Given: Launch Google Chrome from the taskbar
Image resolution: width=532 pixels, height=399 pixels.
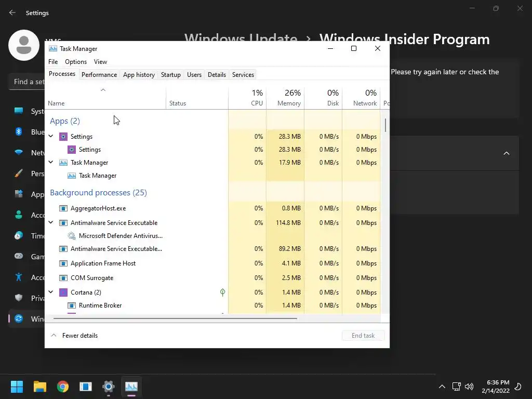Looking at the screenshot, I should (63, 387).
